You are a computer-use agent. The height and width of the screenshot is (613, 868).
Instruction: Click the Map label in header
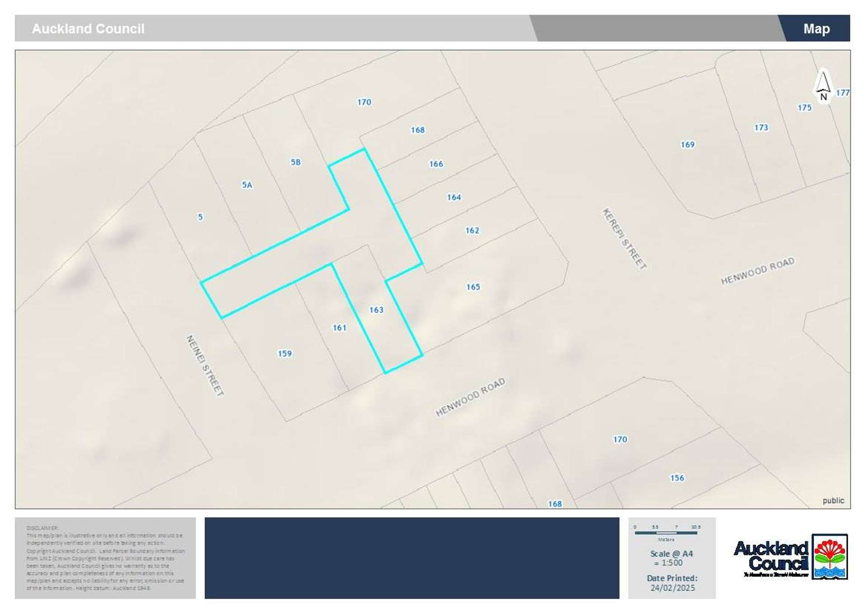tap(816, 28)
